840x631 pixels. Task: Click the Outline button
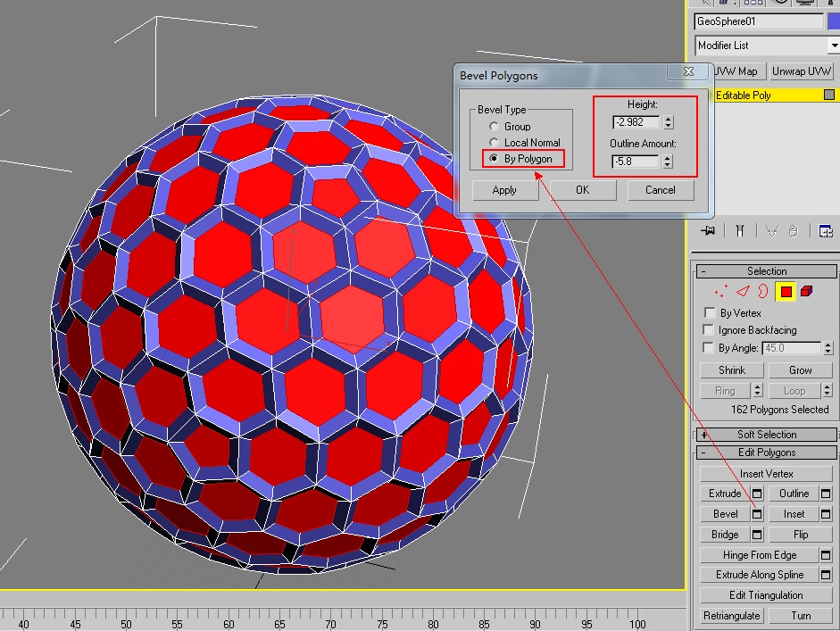coord(794,494)
